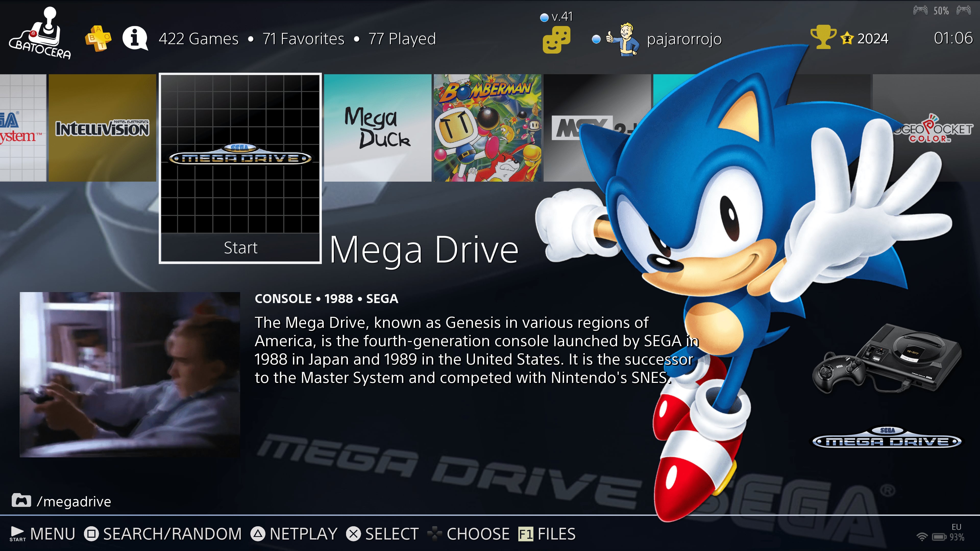The image size is (980, 551).
Task: Click the star badge beside 2024
Action: pyautogui.click(x=847, y=39)
